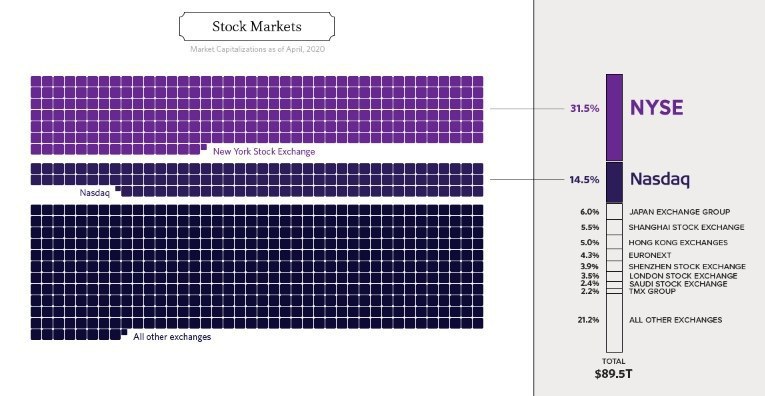Select Saudi Stock Exchange label
Screen dimensions: 765x396
[678, 284]
